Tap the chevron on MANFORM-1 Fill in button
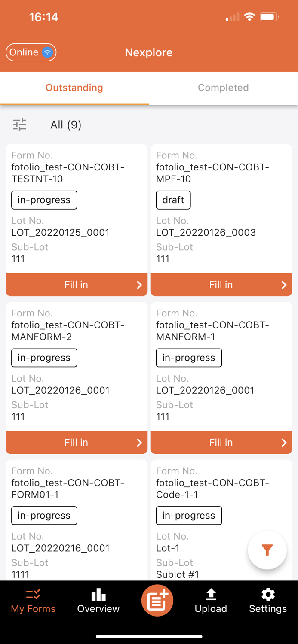The image size is (298, 644). pyautogui.click(x=283, y=442)
